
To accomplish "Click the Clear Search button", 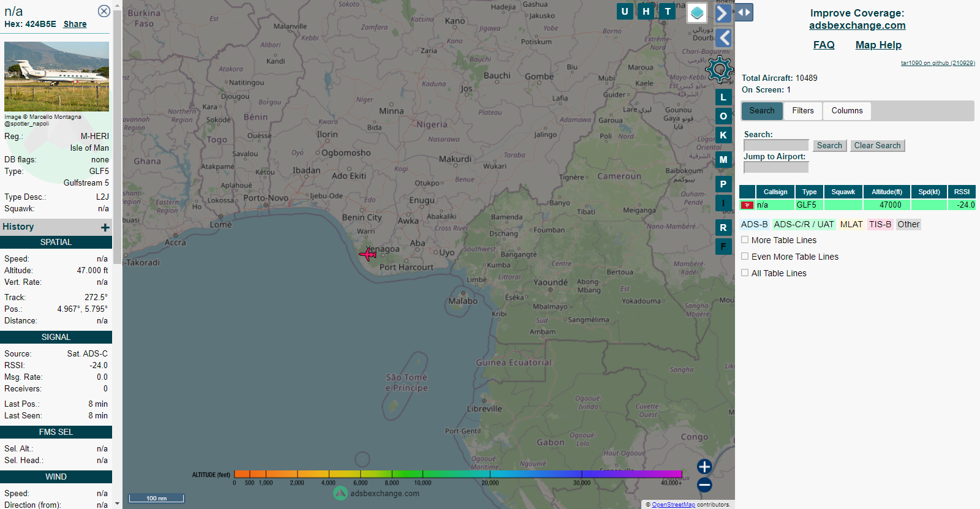I will point(877,146).
